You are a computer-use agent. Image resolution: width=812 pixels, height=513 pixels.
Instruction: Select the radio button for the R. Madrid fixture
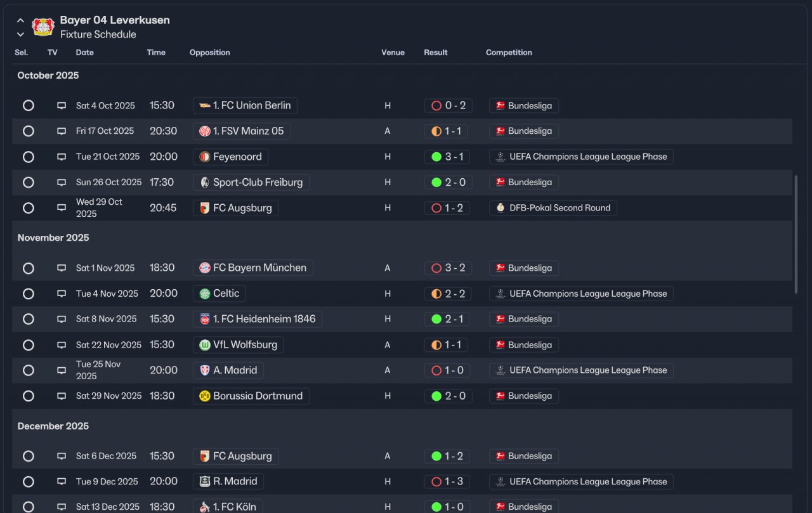point(28,481)
